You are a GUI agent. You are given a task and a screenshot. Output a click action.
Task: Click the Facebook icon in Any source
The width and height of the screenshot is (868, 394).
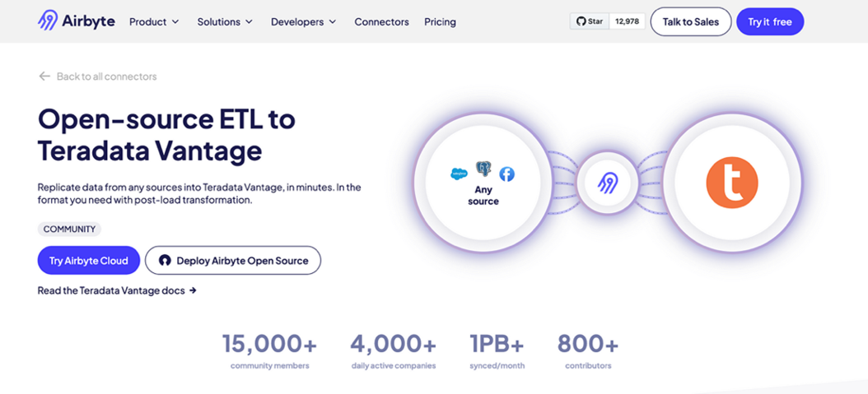(506, 174)
